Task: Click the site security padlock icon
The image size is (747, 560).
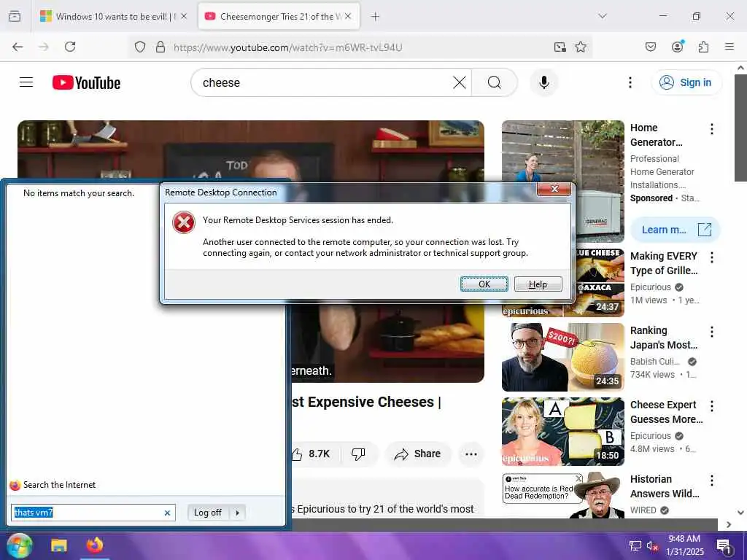Action: 160,47
